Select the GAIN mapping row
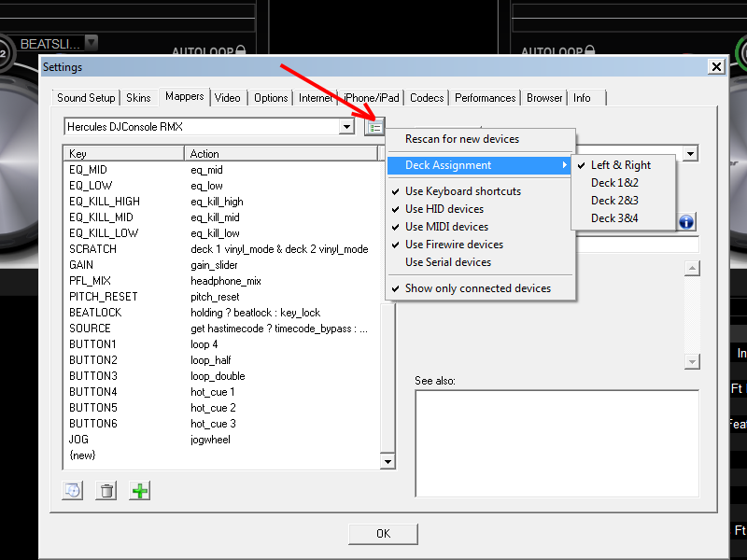The width and height of the screenshot is (747, 560). (x=222, y=265)
